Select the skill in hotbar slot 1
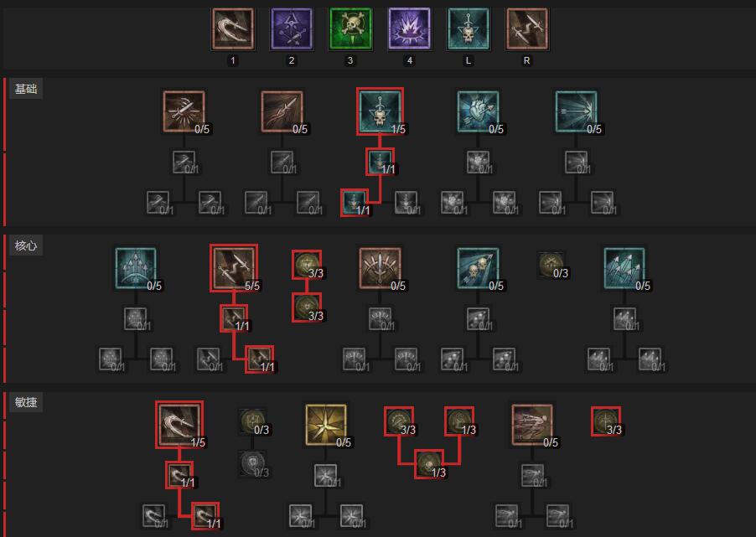This screenshot has width=756, height=537. tap(233, 29)
